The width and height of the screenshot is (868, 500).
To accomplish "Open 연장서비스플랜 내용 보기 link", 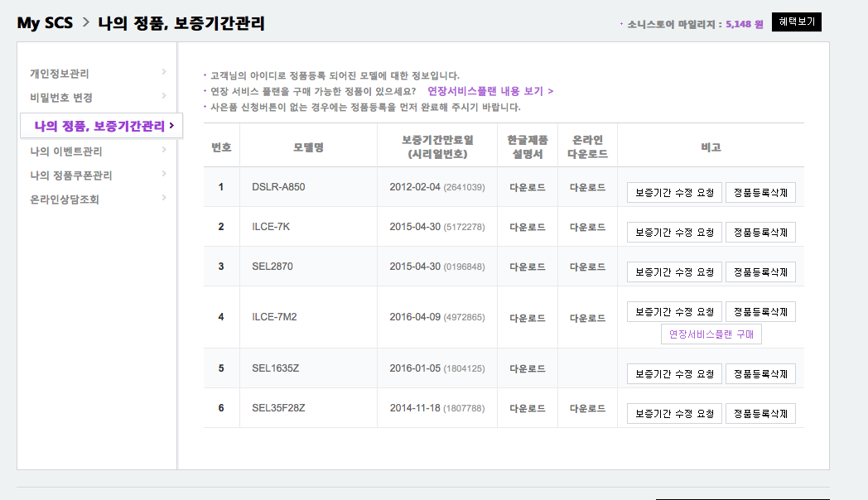I will [x=489, y=91].
